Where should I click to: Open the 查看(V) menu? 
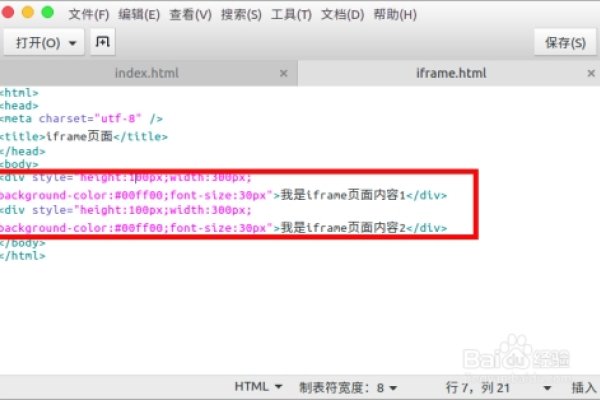[x=190, y=15]
